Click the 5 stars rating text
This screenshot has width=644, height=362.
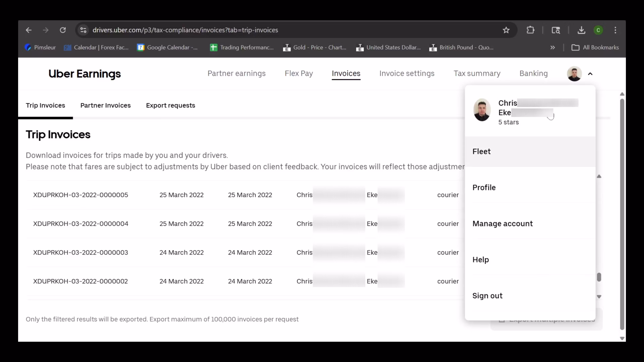click(x=508, y=122)
